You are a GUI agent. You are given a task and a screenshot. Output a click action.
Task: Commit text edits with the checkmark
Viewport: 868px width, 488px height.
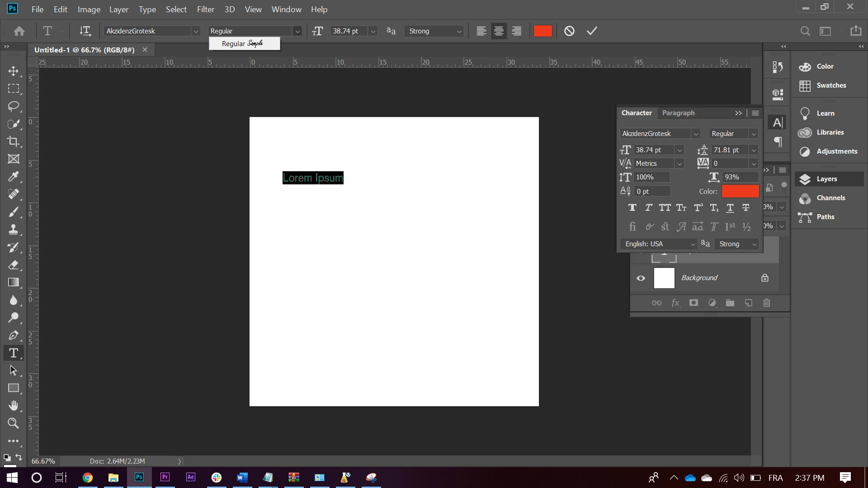(592, 31)
